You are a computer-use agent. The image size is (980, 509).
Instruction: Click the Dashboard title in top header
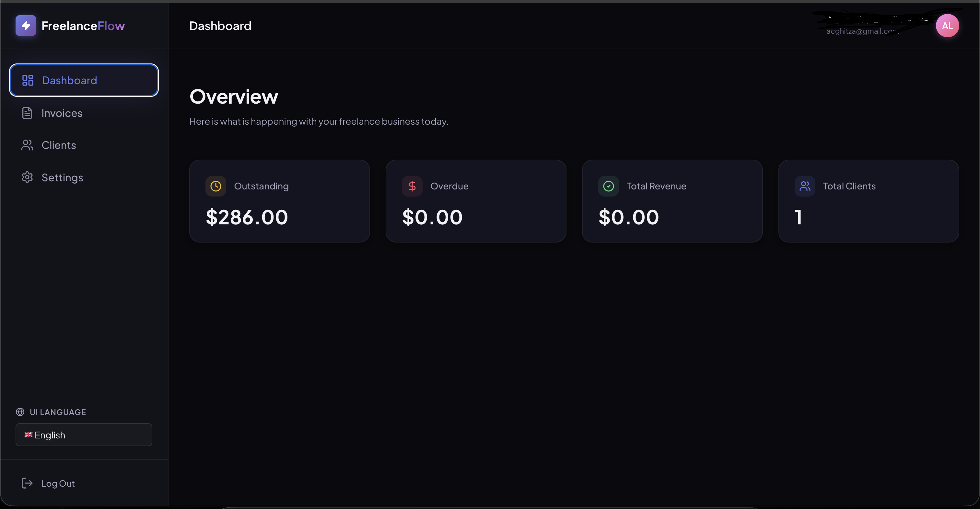pos(220,26)
